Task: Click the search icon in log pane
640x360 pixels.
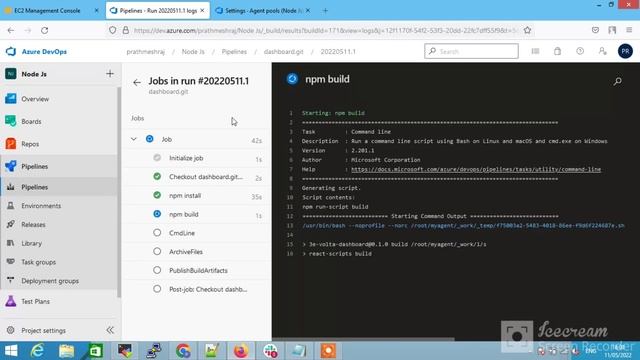Action: point(618,81)
